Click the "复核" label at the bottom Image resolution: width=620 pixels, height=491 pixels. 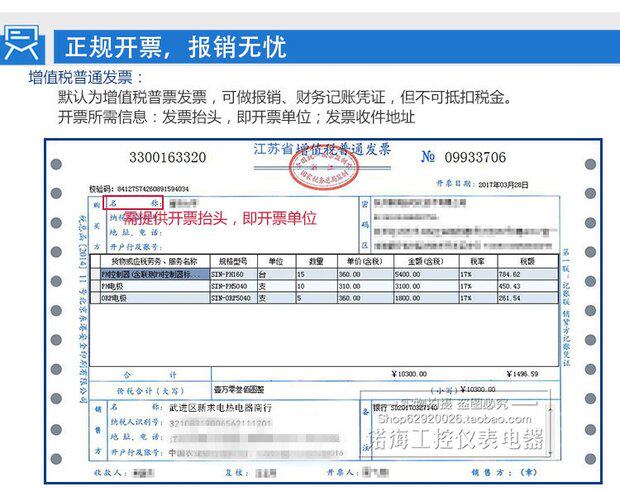point(236,472)
